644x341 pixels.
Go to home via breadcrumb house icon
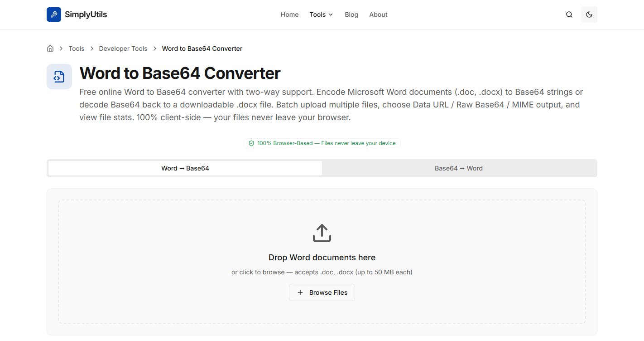[50, 49]
